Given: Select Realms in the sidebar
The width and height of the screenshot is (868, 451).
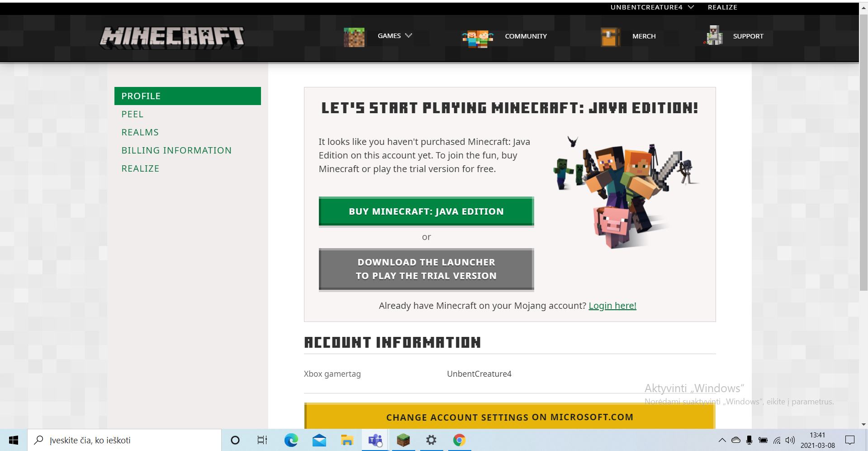Looking at the screenshot, I should pos(140,132).
